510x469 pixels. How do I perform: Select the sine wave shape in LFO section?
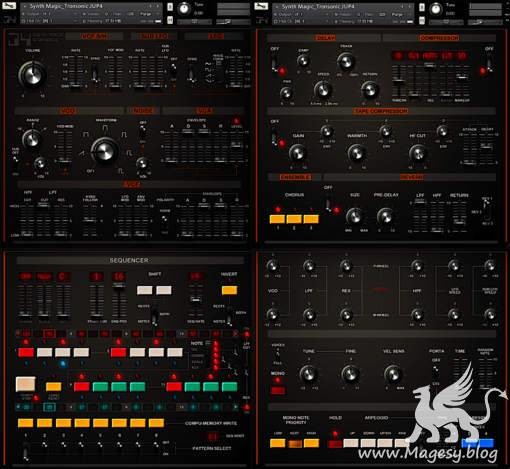[x=209, y=63]
